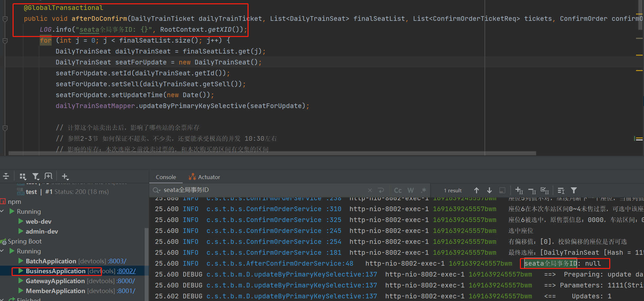Click the 'Updates: 1' log line
The image size is (644, 301).
pyautogui.click(x=591, y=296)
